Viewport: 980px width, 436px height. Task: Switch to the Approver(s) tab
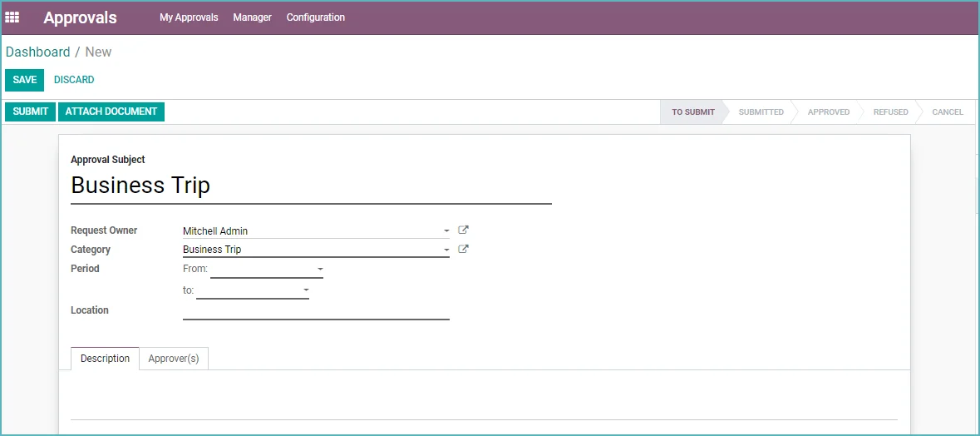[x=174, y=359]
